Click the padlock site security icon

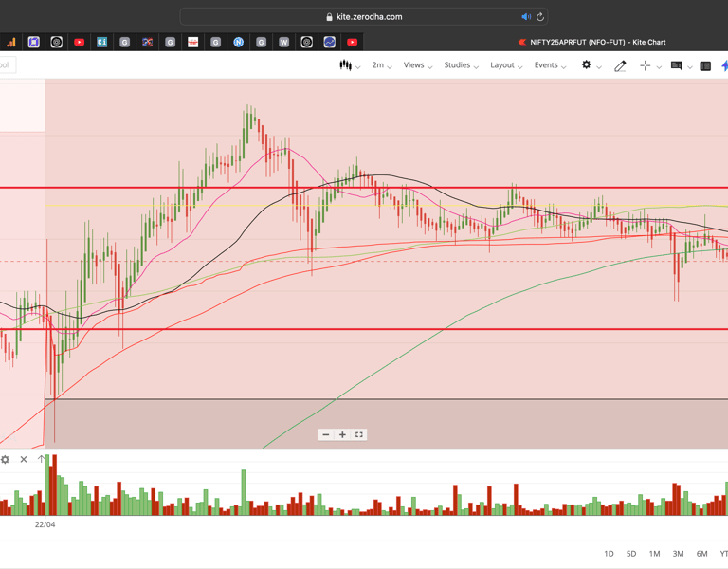click(x=329, y=17)
